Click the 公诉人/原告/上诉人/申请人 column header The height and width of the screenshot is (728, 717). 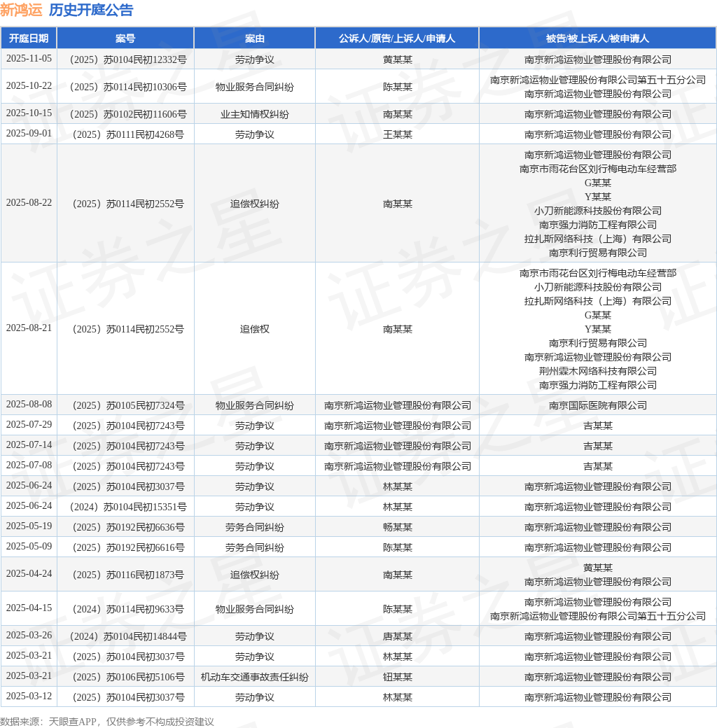pyautogui.click(x=397, y=38)
